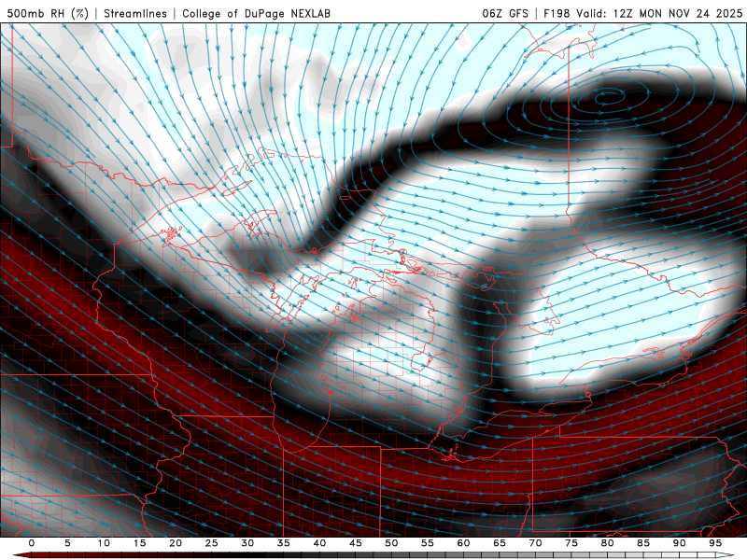The image size is (747, 560).
Task: Click the "Streamlines" label in header
Action: (x=135, y=13)
